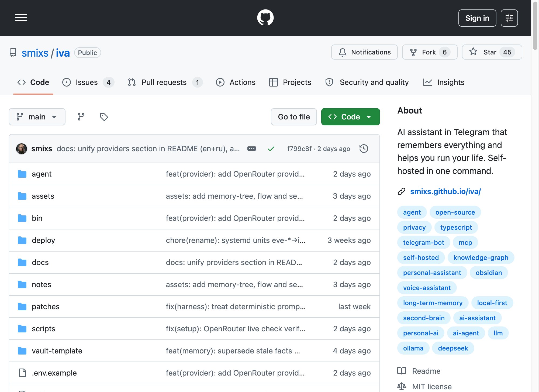
Task: Click the docs folder icon
Action: pyautogui.click(x=22, y=262)
